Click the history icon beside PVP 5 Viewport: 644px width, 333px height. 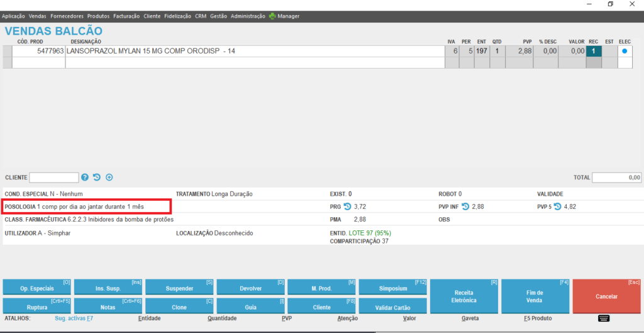557,206
